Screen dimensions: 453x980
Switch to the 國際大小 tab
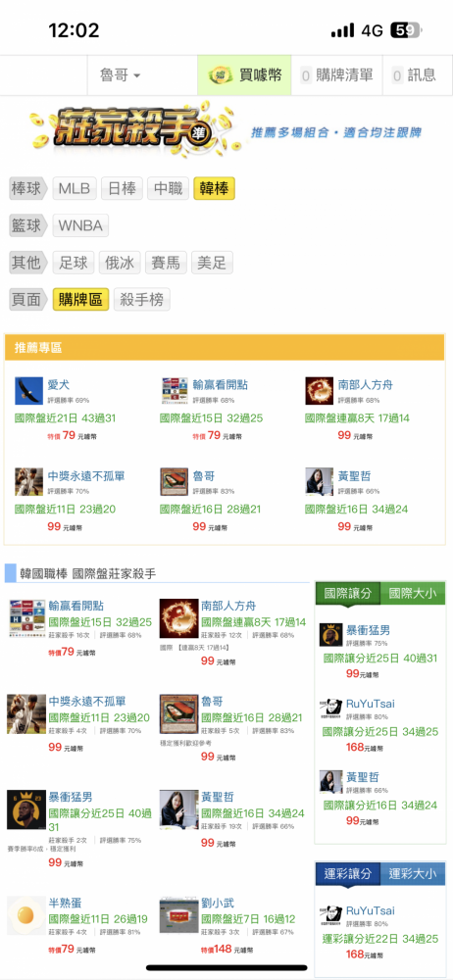tap(413, 593)
